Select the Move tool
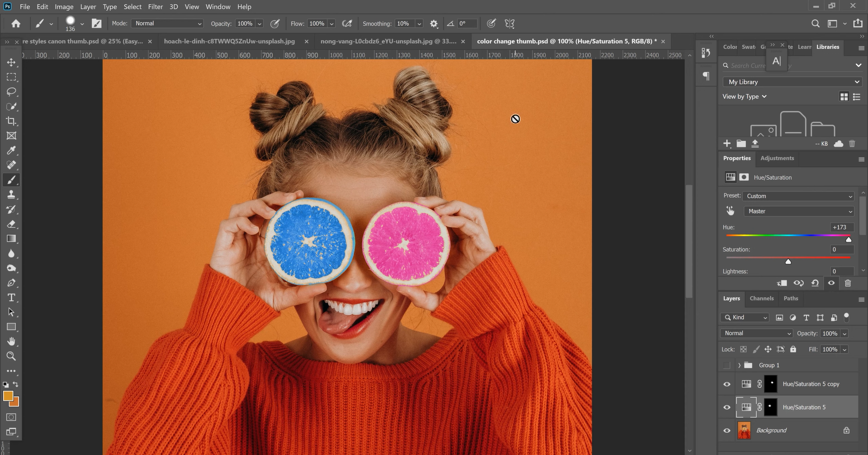 pos(11,62)
